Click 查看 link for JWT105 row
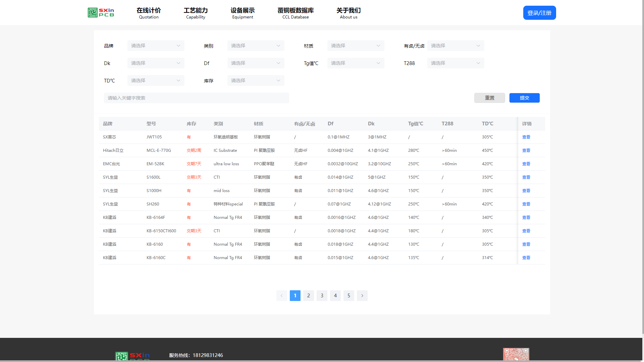644x362 pixels. (526, 137)
